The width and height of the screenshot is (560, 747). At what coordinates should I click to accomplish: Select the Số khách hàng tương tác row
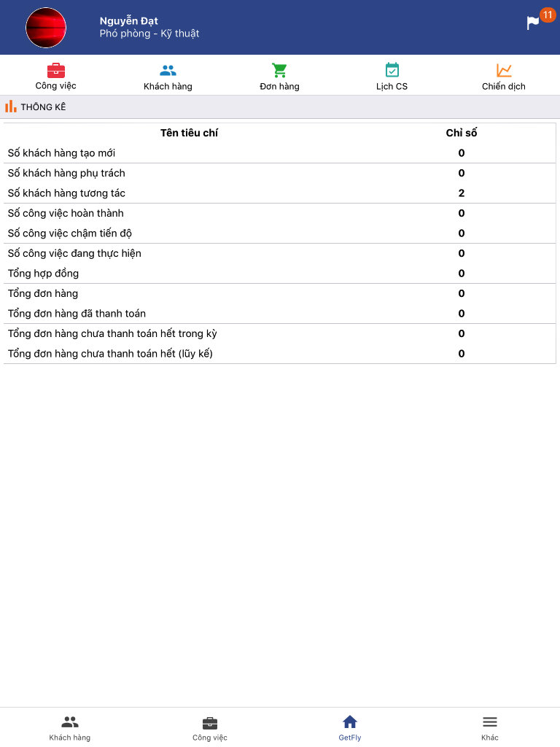click(279, 193)
